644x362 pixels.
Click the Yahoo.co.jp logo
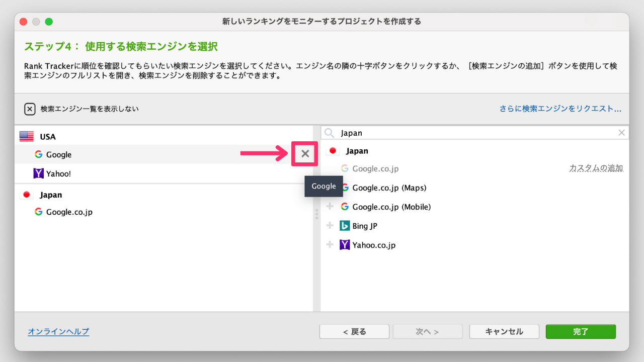tap(345, 245)
